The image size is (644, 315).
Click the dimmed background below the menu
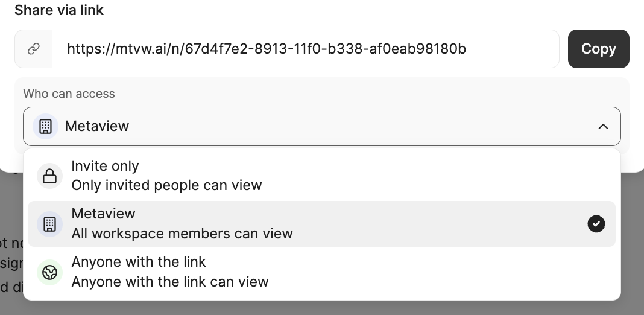pyautogui.click(x=321, y=308)
